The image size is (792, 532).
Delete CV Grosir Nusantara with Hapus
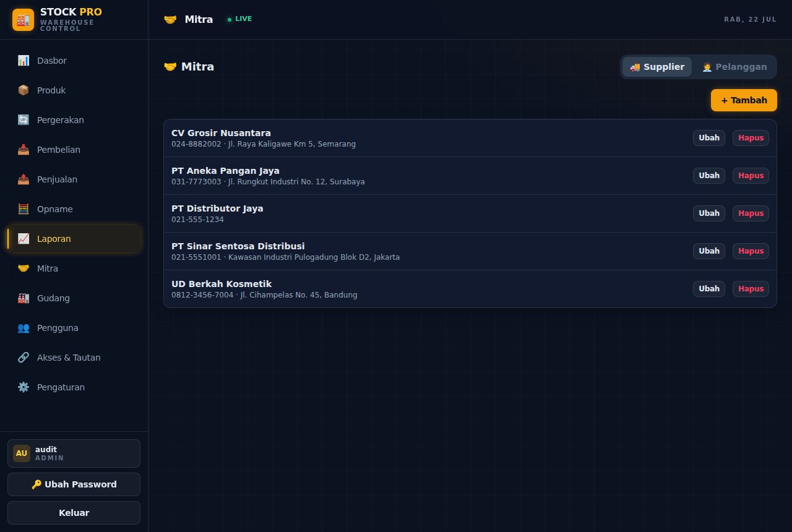[751, 138]
